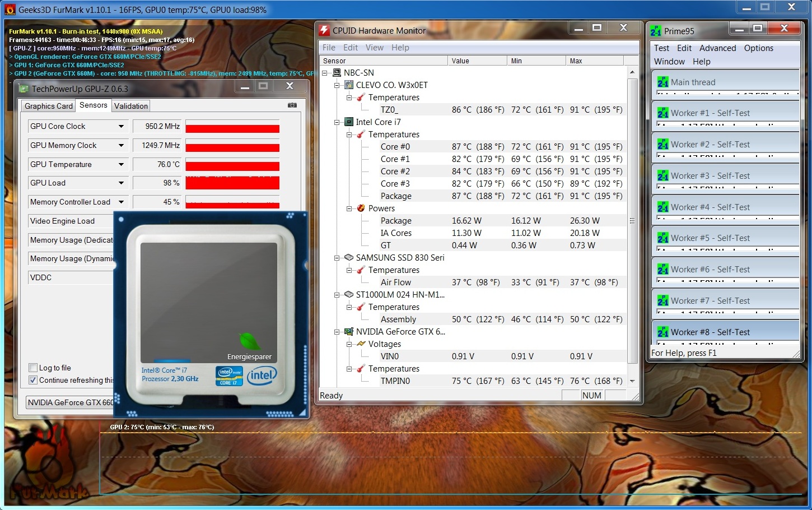This screenshot has height=510, width=812.
Task: Collapse the Powers node
Action: pos(349,208)
